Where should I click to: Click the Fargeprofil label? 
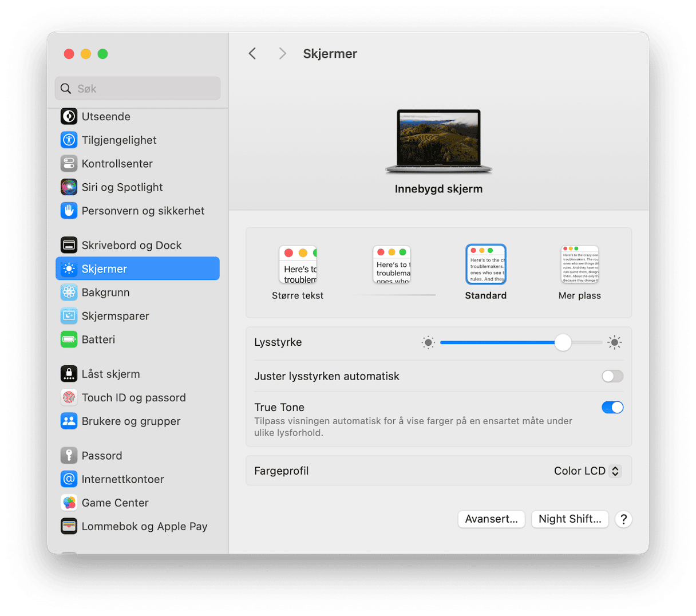[282, 471]
